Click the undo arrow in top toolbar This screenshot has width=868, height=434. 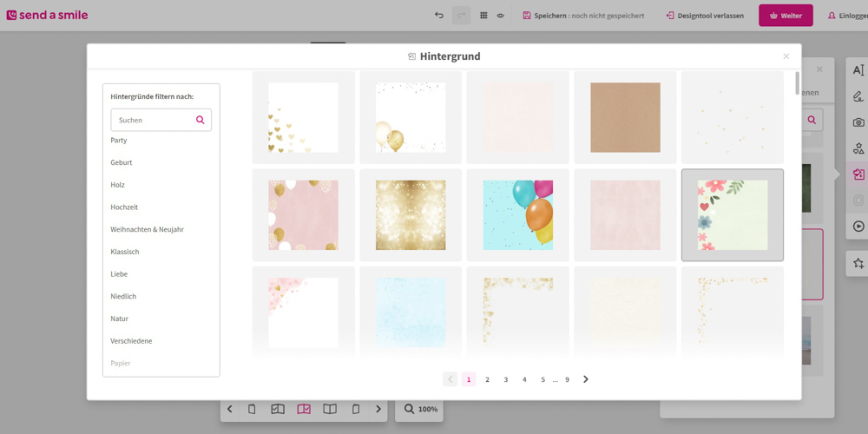pos(439,16)
